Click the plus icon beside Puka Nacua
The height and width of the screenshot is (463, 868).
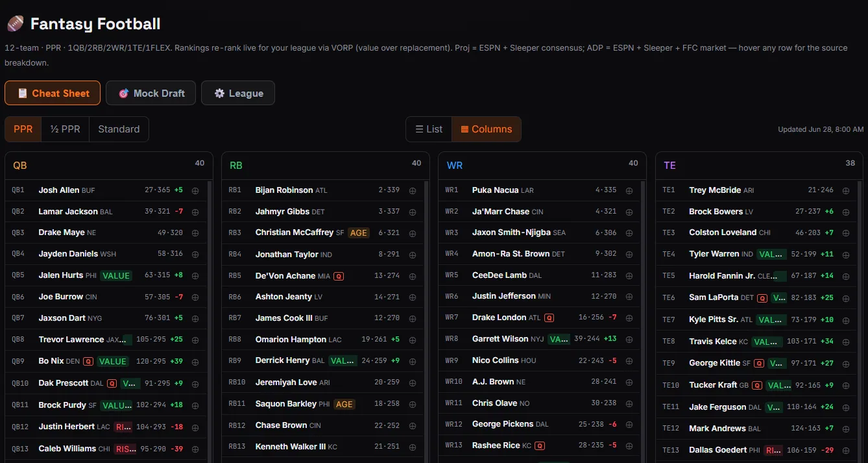coord(629,190)
